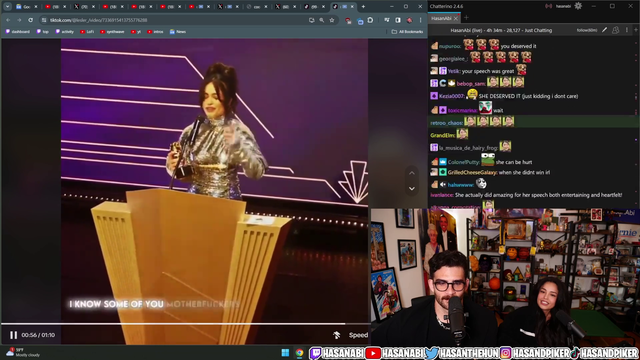This screenshot has height=360, width=640.
Task: Click browser Back arrow
Action: [8, 20]
